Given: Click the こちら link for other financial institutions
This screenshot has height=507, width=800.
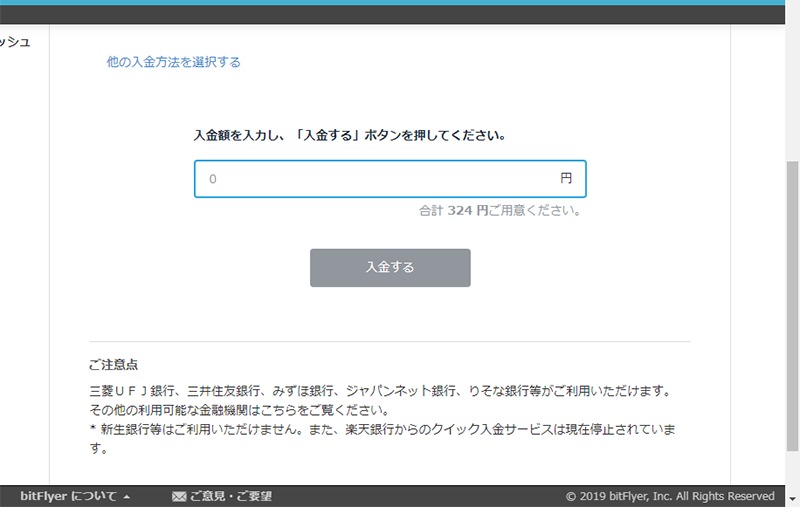Looking at the screenshot, I should tap(279, 410).
